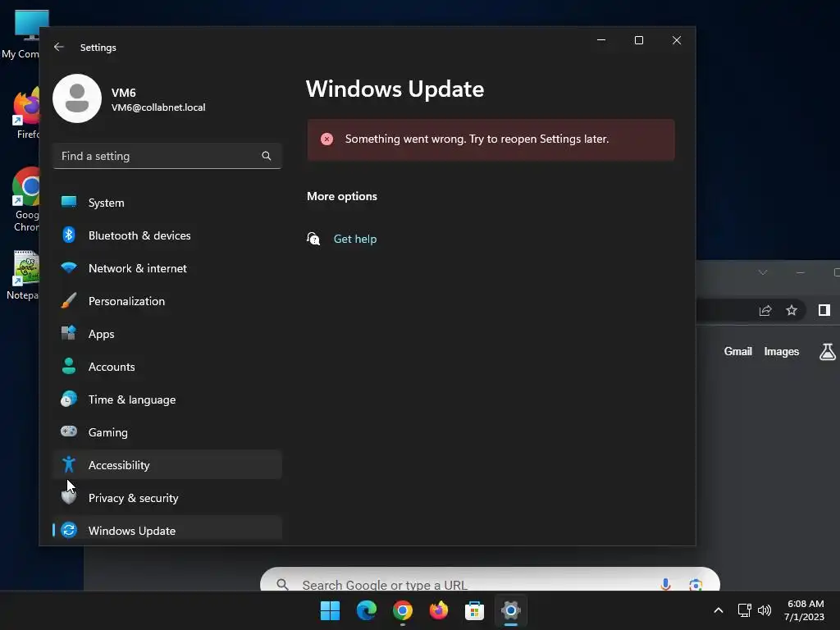Click the Settings gear on taskbar
Viewport: 840px width, 630px height.
point(511,610)
